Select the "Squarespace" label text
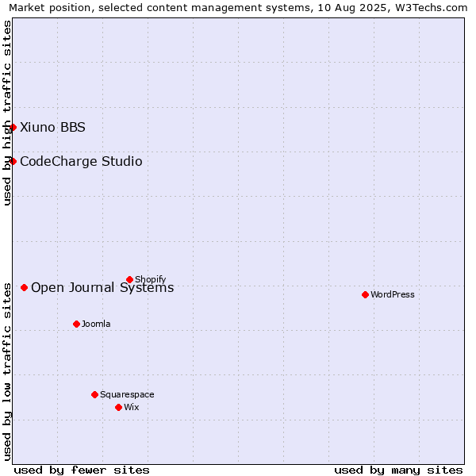The width and height of the screenshot is (476, 476). tap(127, 394)
